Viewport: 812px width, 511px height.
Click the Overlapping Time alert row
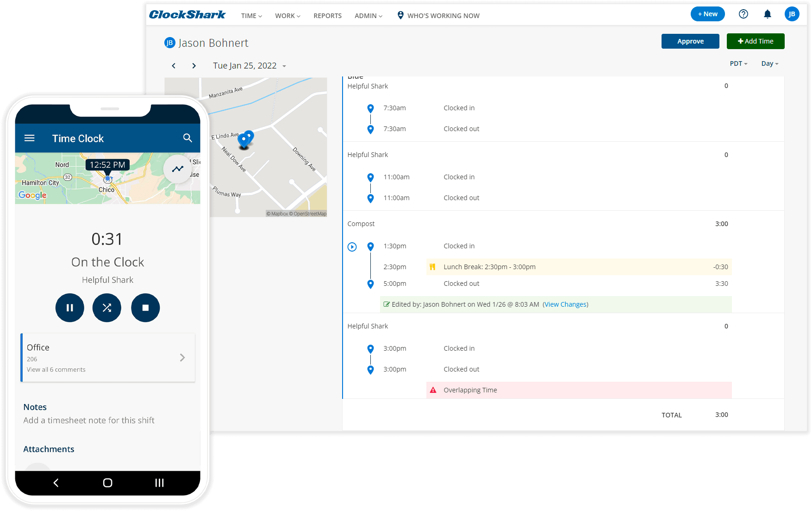pos(579,390)
